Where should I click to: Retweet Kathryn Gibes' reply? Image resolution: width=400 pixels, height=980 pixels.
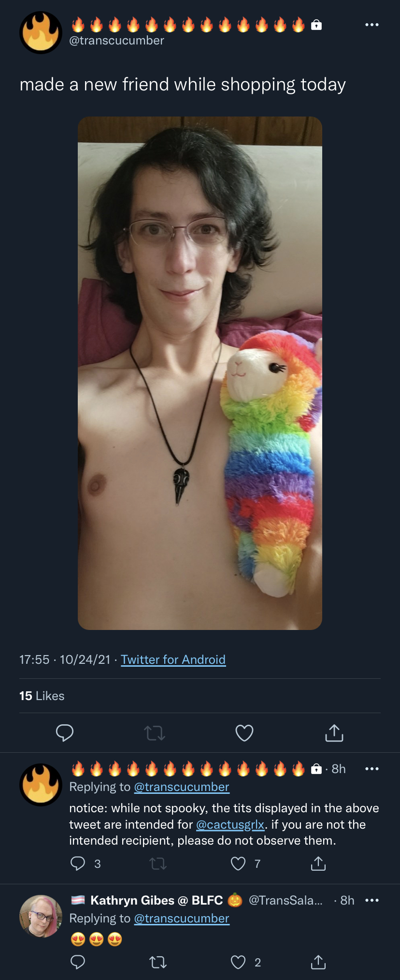158,962
